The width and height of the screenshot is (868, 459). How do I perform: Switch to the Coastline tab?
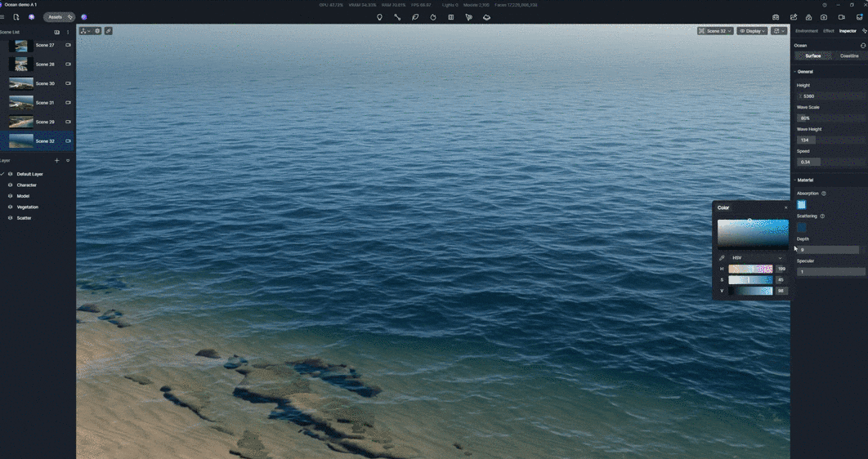tap(849, 56)
